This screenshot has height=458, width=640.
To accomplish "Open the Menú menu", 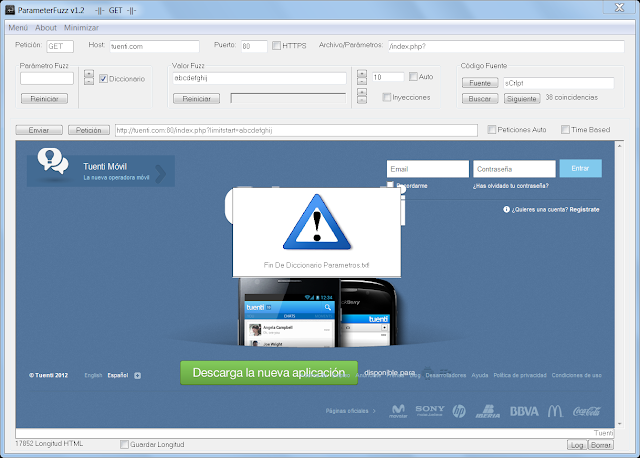I will (x=18, y=28).
